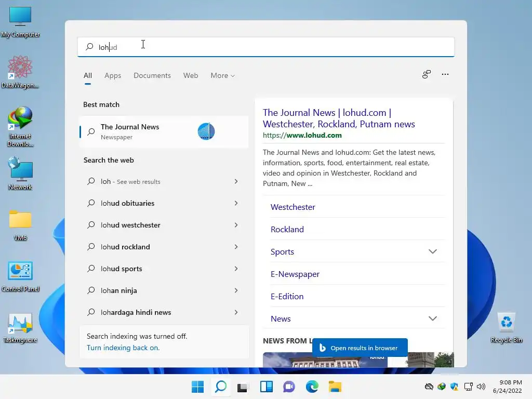532x399 pixels.
Task: Open the Sports link
Action: [x=282, y=252]
